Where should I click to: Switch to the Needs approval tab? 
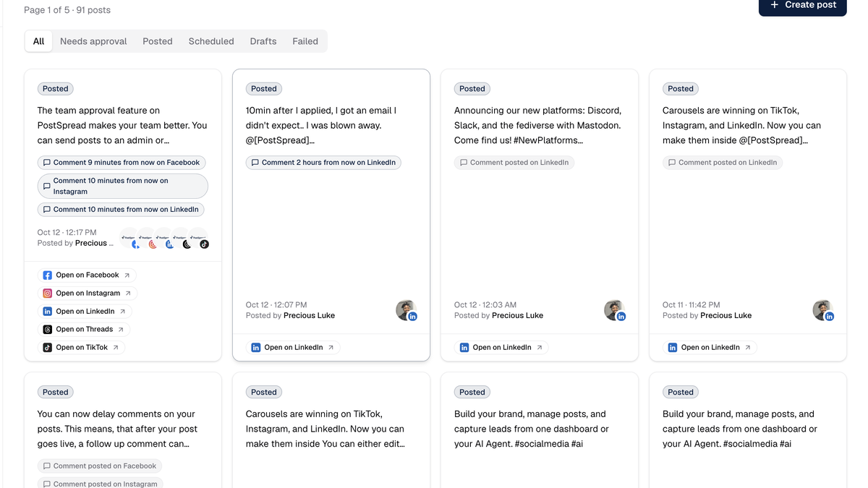[x=93, y=41]
